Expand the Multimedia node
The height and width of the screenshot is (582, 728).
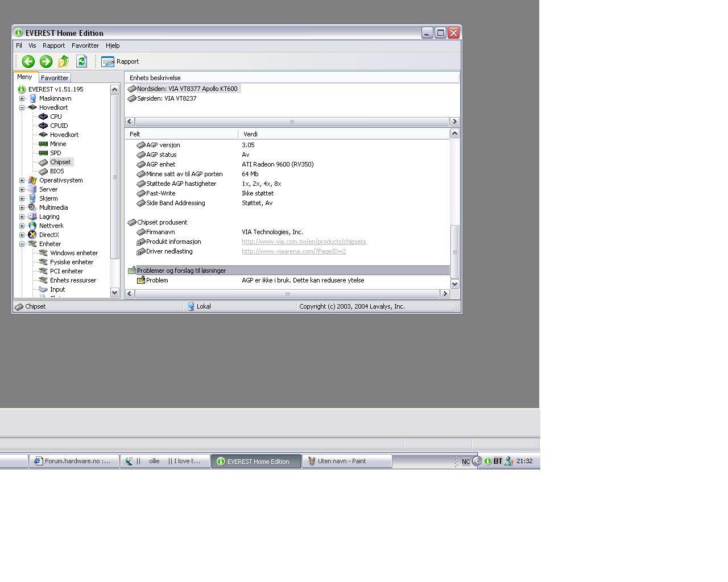[22, 207]
